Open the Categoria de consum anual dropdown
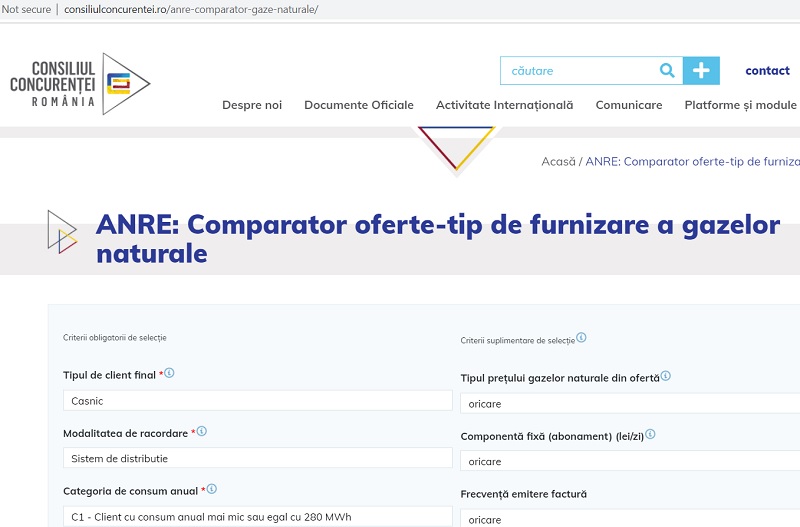 click(x=258, y=516)
